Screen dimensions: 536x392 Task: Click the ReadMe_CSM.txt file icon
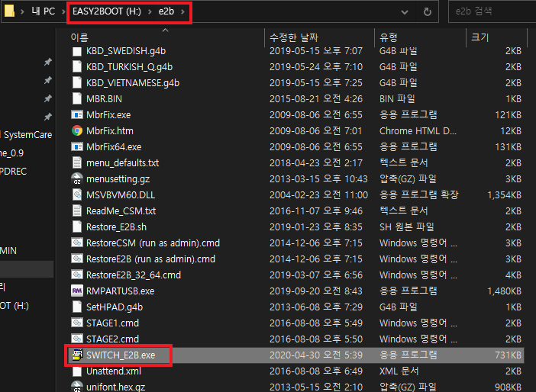pos(77,211)
